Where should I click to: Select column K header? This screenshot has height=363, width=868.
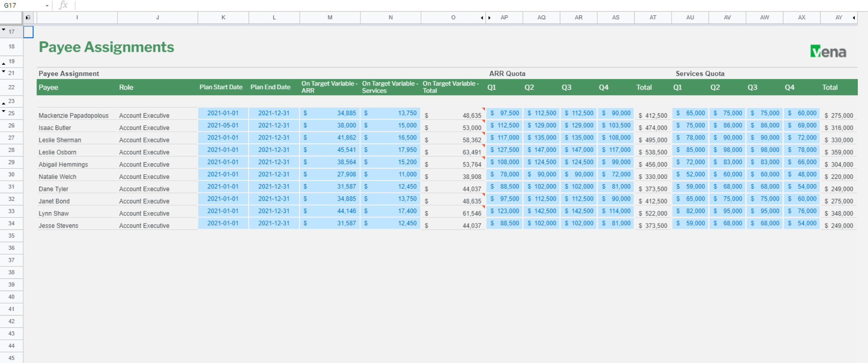[223, 17]
